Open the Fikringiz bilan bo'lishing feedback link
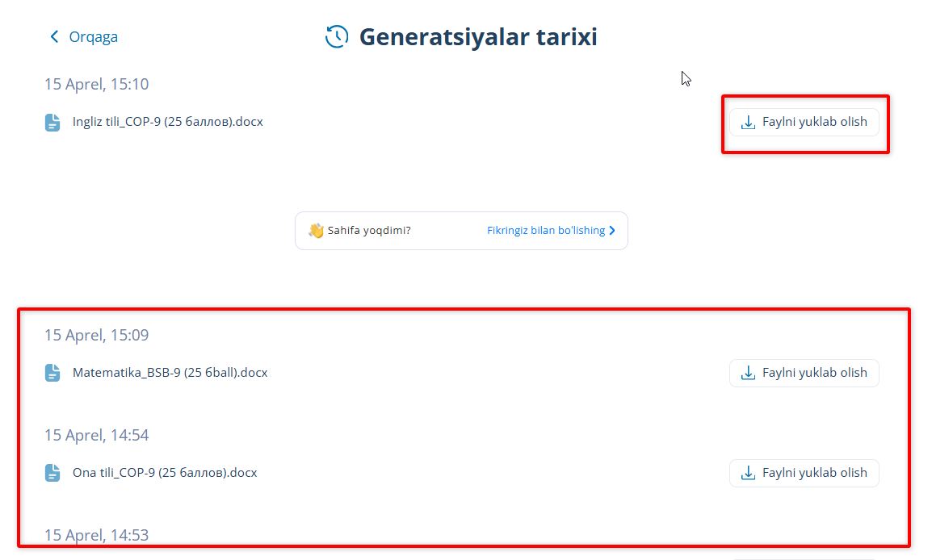 546,231
